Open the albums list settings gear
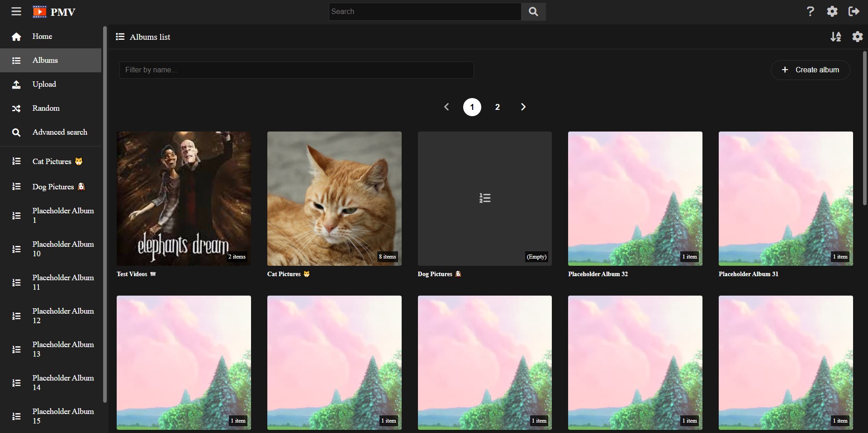Viewport: 868px width, 433px height. [858, 37]
